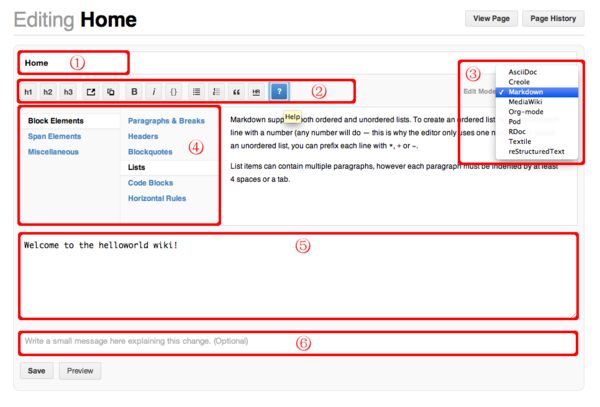Insert heading level 1 with h1 button
The image size is (600, 407).
pyautogui.click(x=28, y=92)
